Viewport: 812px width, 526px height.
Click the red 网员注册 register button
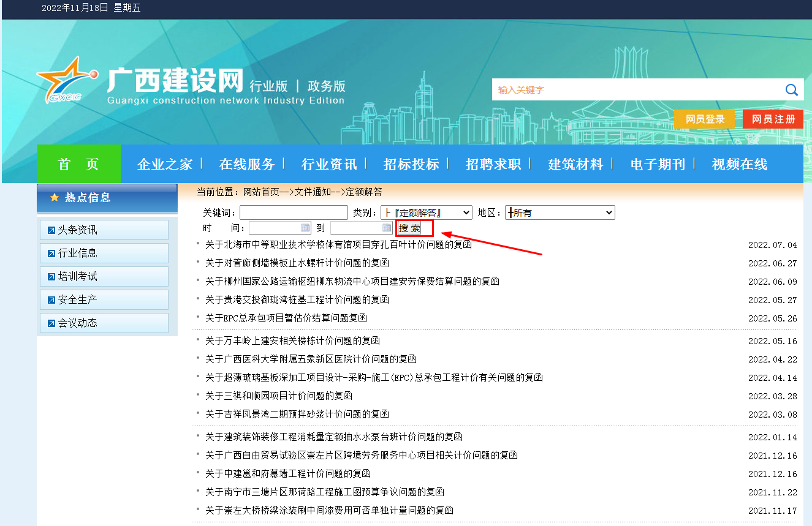click(773, 119)
